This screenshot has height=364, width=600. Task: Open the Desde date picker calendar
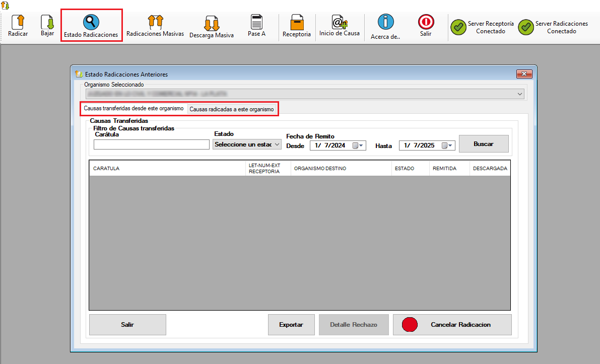[358, 145]
